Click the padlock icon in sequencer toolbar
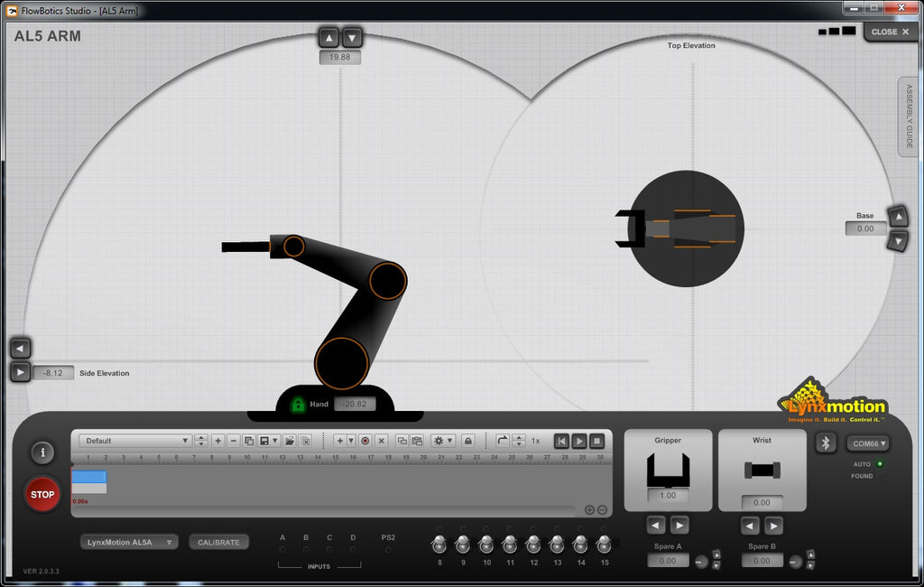Viewport: 924px width, 587px height. pyautogui.click(x=467, y=441)
